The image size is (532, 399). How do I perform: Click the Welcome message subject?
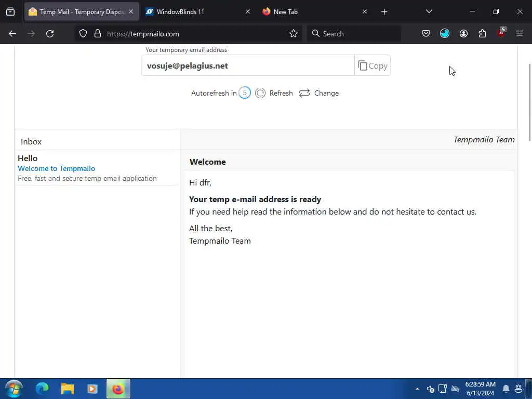tap(208, 162)
